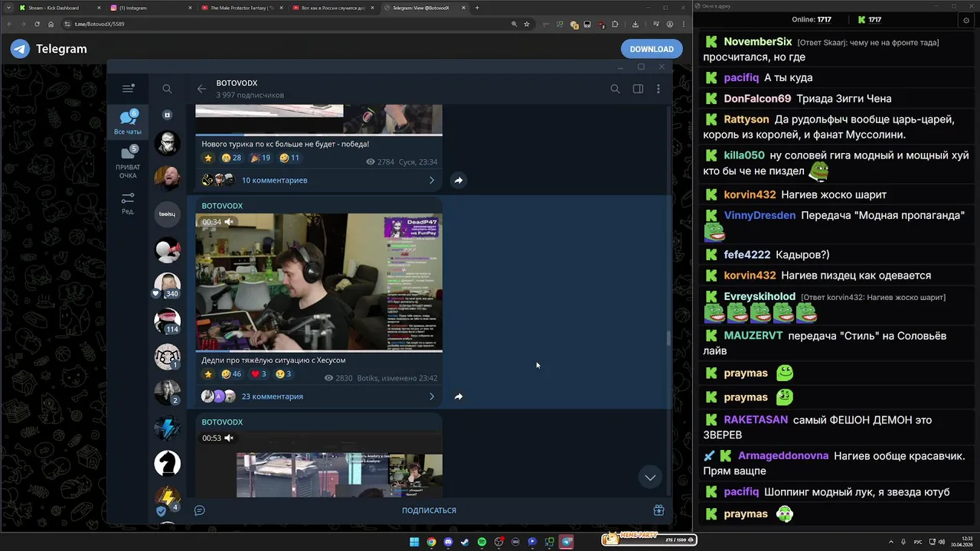Toggle star reaction on Дедпи post
Screen dimensions: 980x551
(x=207, y=374)
